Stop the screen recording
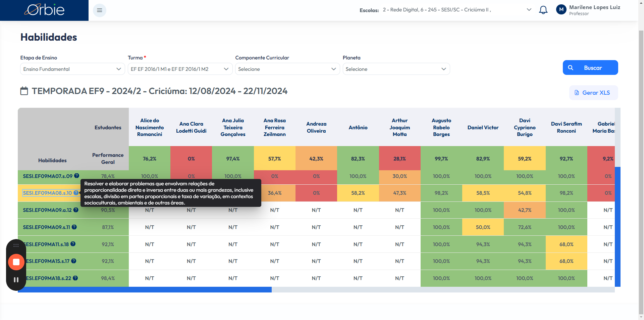This screenshot has height=320, width=644. pos(16,262)
